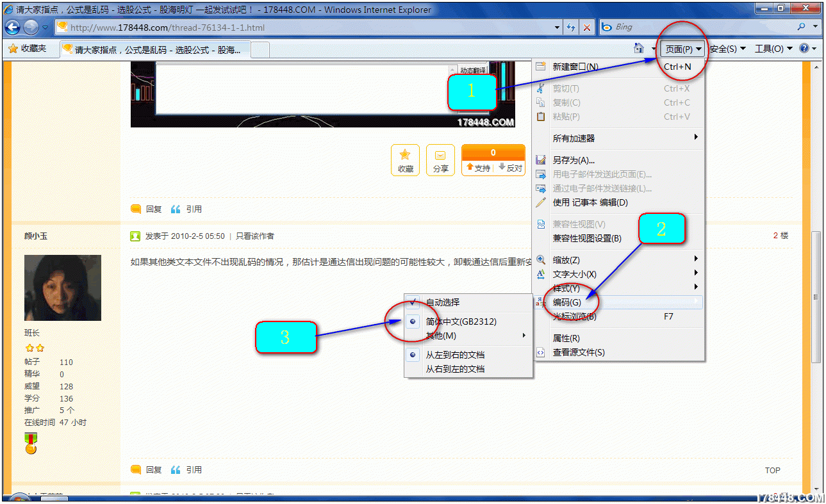The width and height of the screenshot is (826, 504).
Task: Click the 2 楼 floor link
Action: (781, 236)
